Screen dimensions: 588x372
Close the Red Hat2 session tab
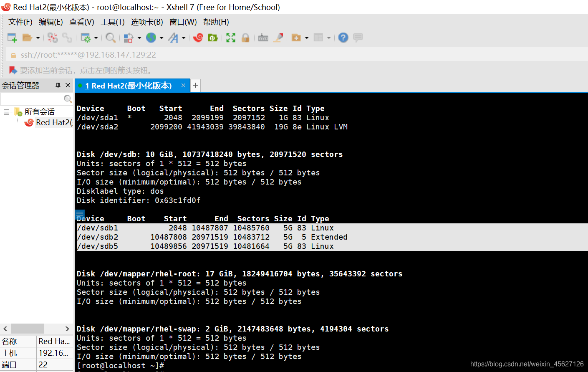[183, 85]
